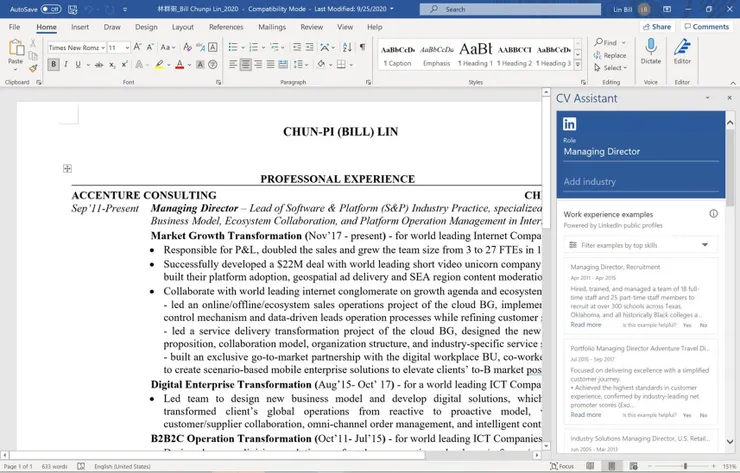Screen dimensions: 740x473
Task: Apply the Heading 2 style
Action: coord(514,55)
